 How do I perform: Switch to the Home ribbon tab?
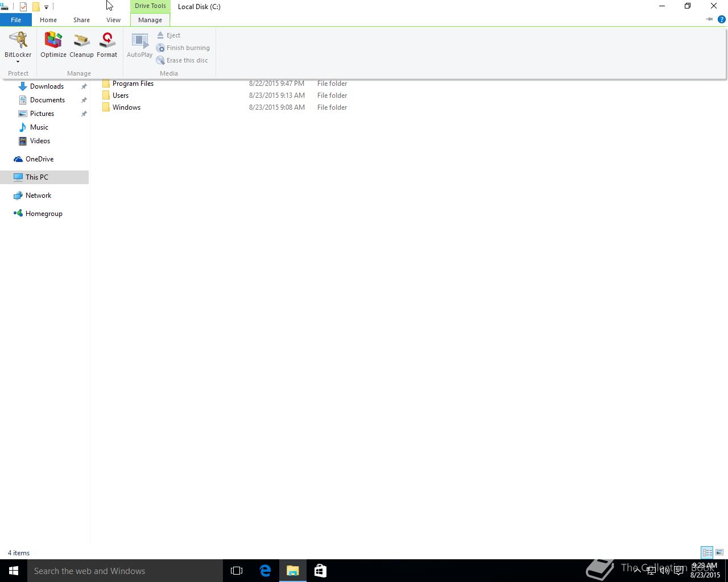pos(48,20)
